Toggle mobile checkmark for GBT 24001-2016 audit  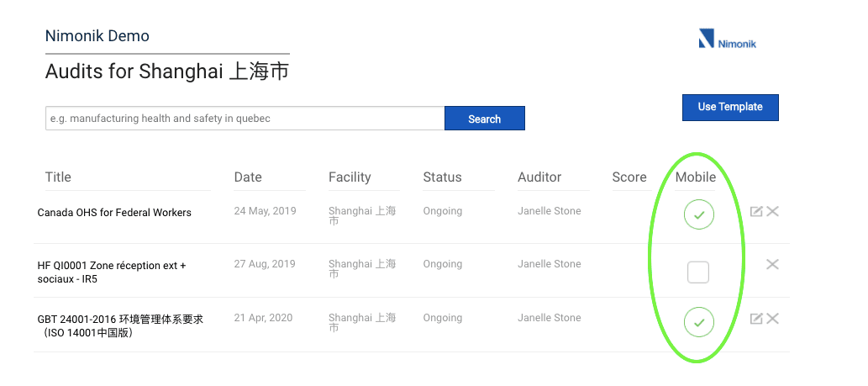click(x=698, y=322)
